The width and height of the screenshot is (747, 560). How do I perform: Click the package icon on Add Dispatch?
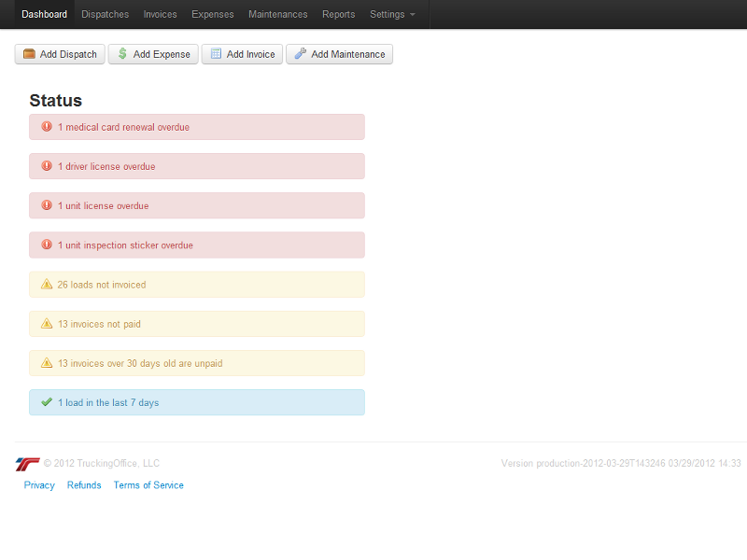coord(29,54)
